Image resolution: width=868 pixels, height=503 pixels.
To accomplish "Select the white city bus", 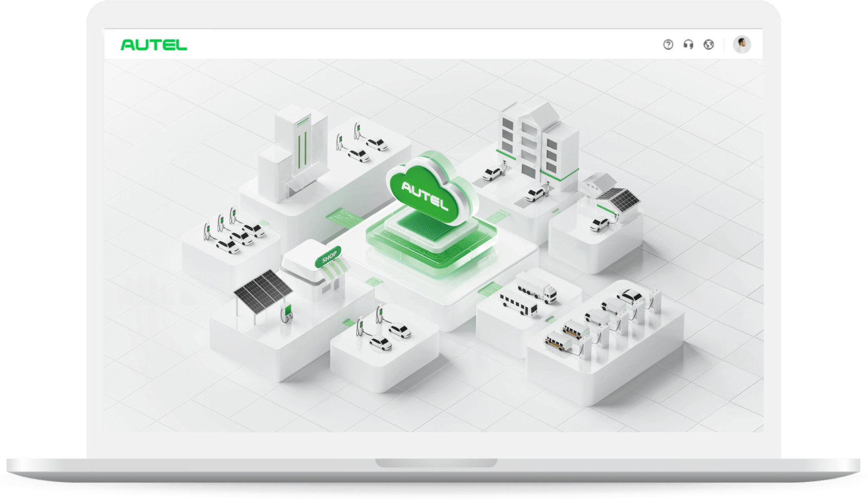I will coord(518,304).
